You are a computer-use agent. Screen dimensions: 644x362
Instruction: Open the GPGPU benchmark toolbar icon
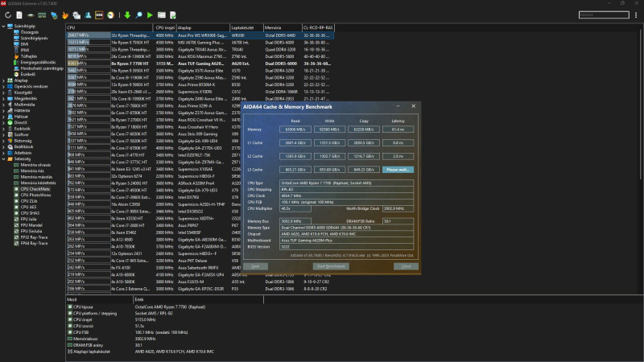coord(54,15)
